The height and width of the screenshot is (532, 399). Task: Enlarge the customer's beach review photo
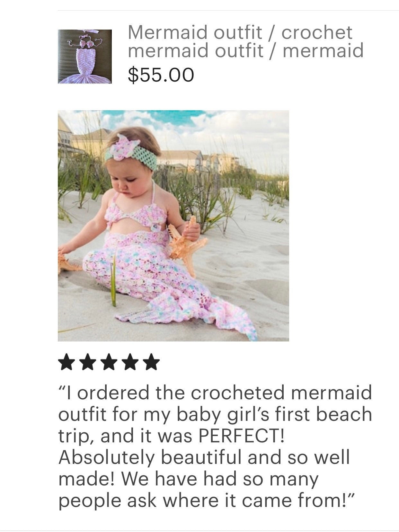[x=173, y=226]
